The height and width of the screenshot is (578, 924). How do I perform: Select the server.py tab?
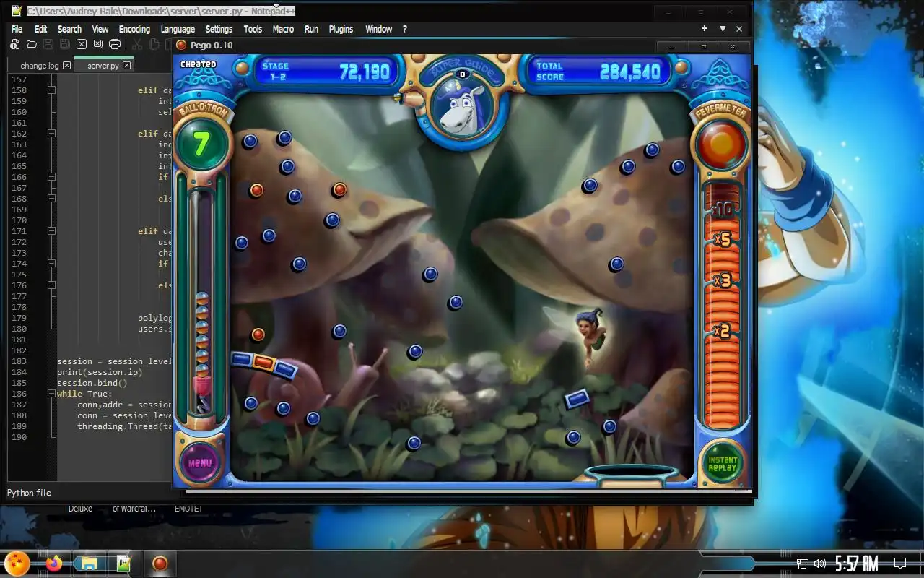point(105,65)
